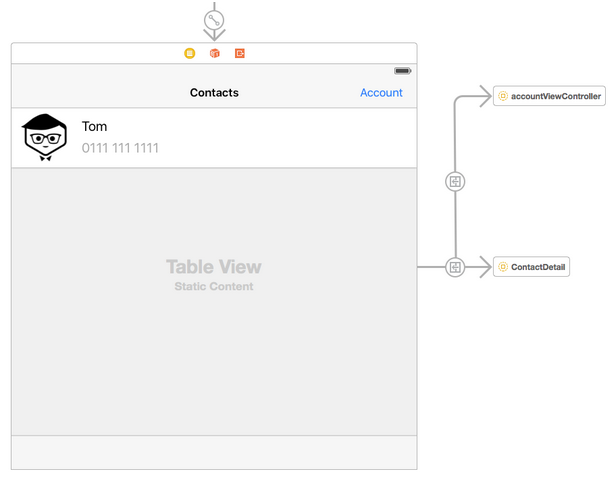Select the segue icon pointing to ContactDetail
Viewport: 612px width, 484px height.
point(455,267)
